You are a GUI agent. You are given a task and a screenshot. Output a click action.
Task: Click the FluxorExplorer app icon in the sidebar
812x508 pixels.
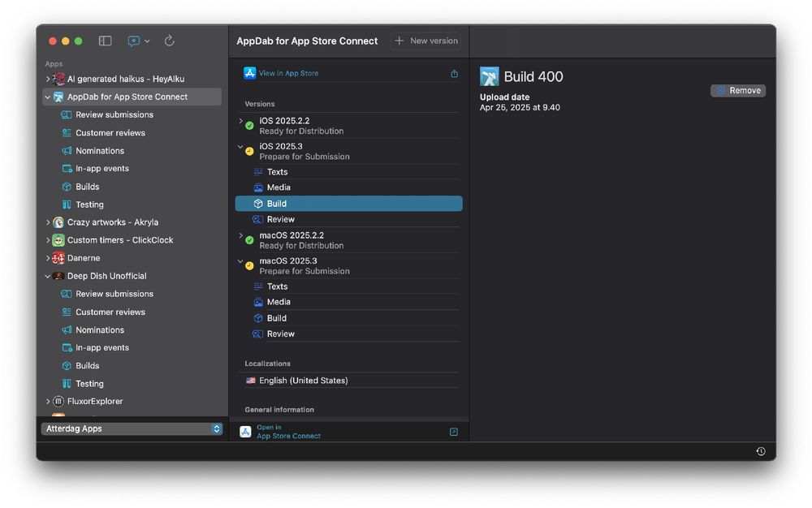(x=58, y=402)
